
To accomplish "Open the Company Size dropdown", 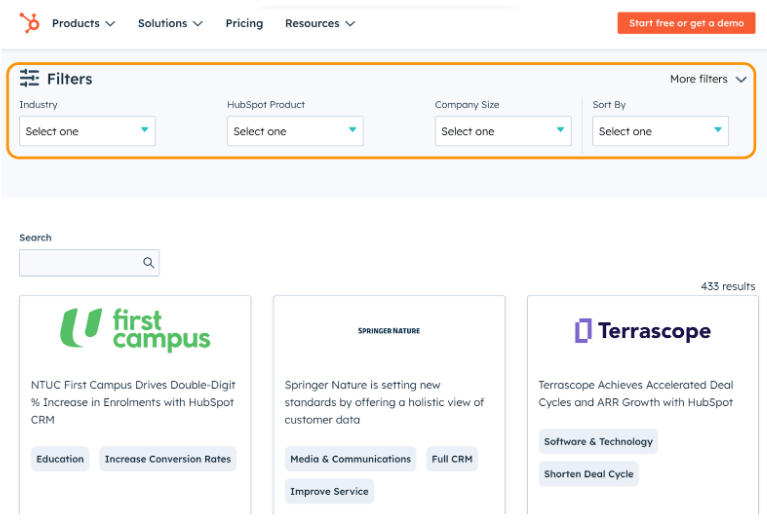I will [503, 131].
